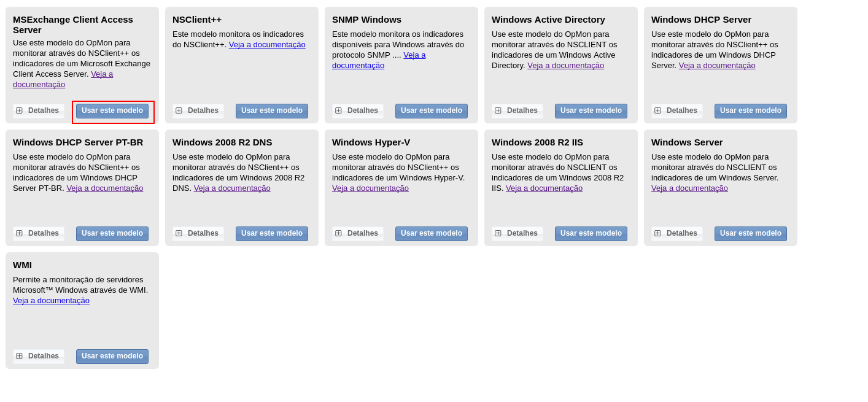Click the plus icon on MSExchange Client Access Server Detalhes
The image size is (868, 402).
coord(19,110)
